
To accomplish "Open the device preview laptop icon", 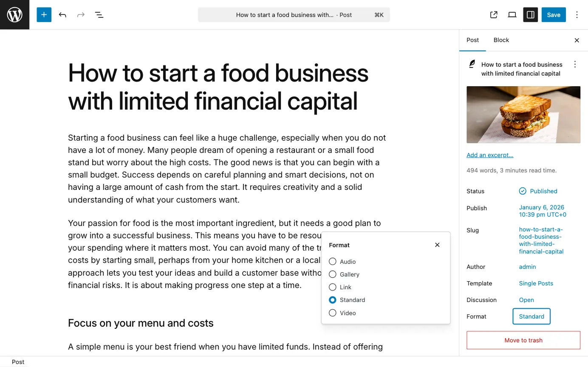I will 512,15.
